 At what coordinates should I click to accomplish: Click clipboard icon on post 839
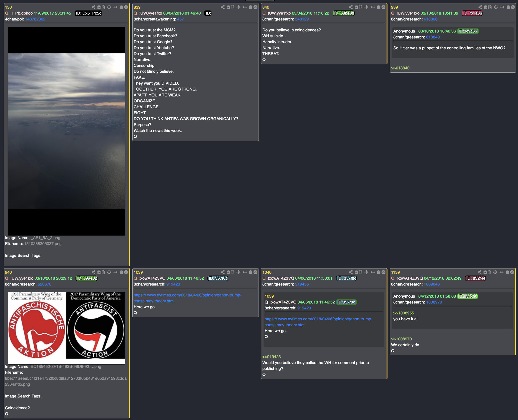point(251,7)
